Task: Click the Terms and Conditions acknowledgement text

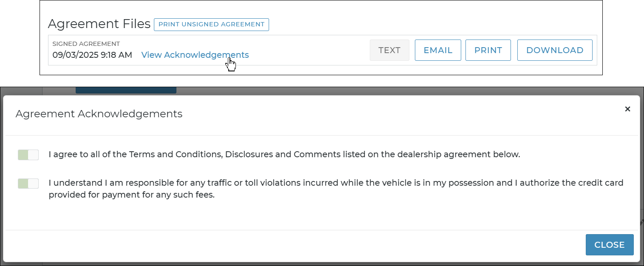Action: pos(284,155)
